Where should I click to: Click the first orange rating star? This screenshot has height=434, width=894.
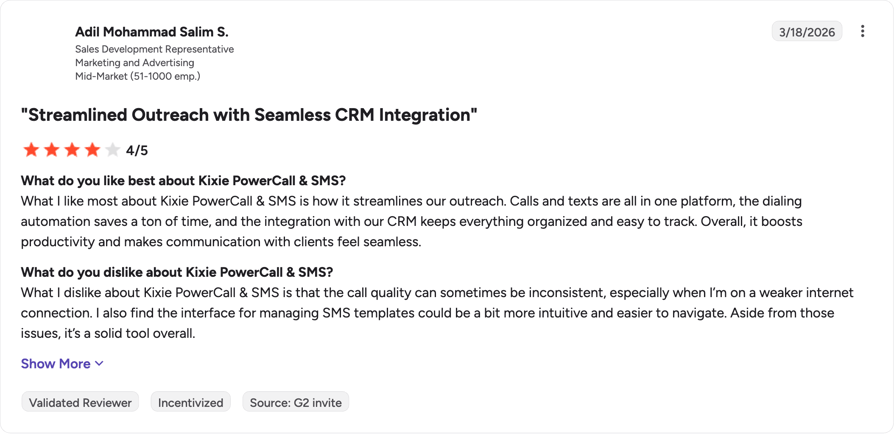(31, 150)
